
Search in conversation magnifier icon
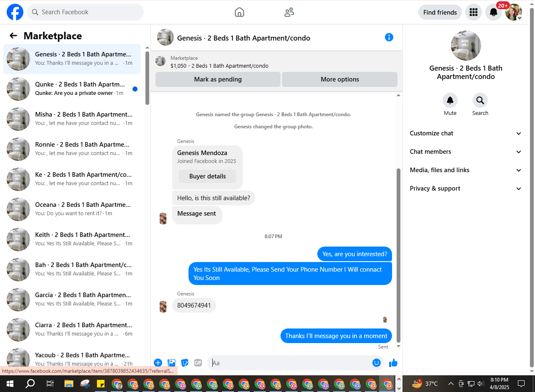point(480,100)
